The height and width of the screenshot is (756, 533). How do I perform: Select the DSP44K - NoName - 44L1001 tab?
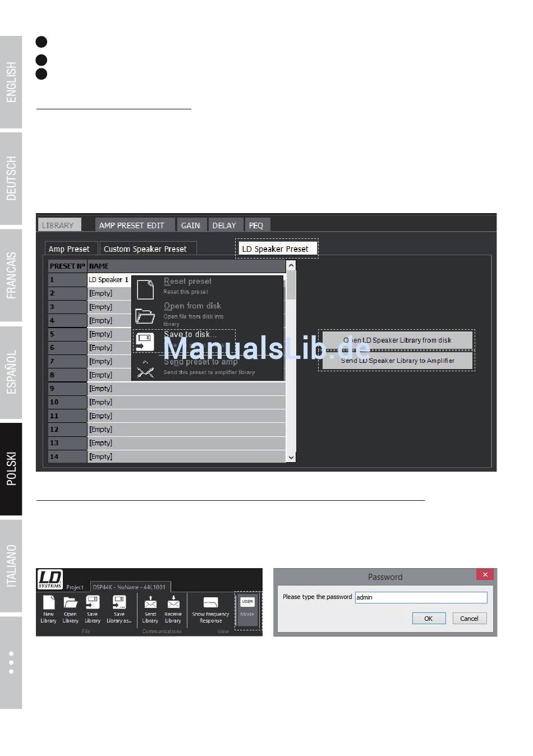click(x=130, y=587)
